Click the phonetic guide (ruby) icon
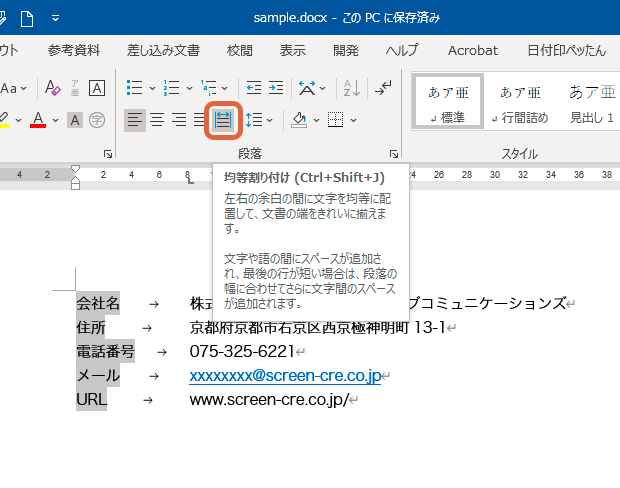Viewport: 620px width, 488px height. click(75, 88)
